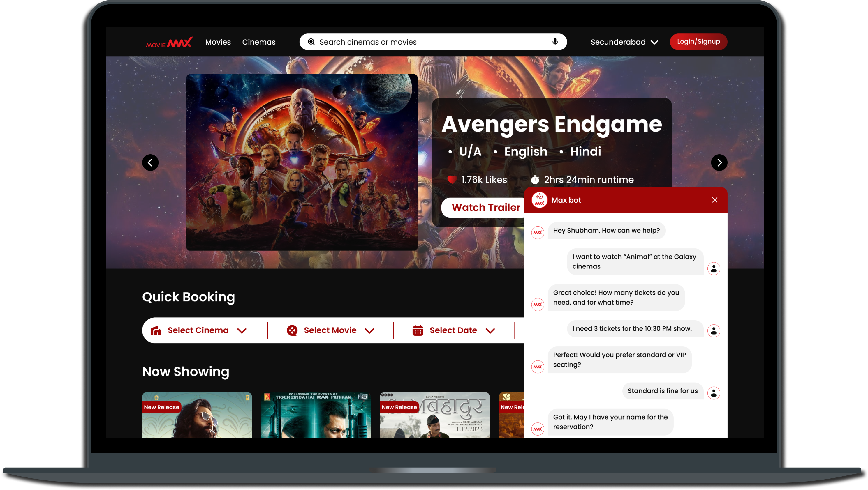Expand the Select Movie dropdown

(x=330, y=330)
